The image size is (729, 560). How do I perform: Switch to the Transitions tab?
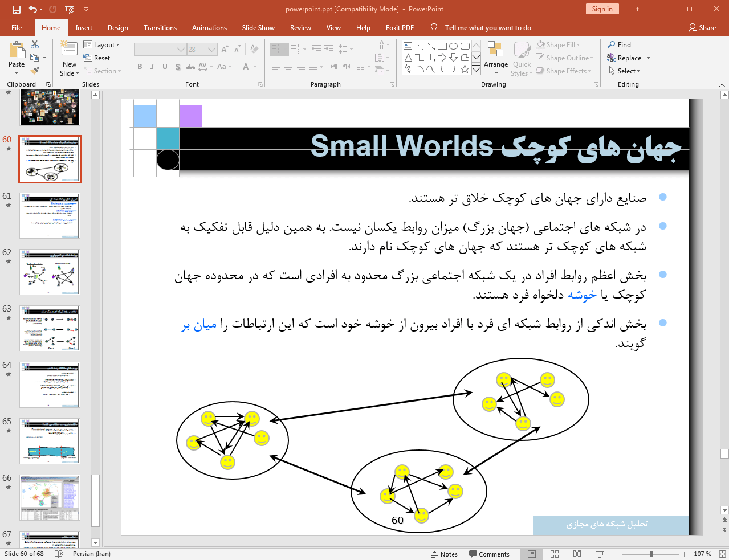tap(160, 28)
